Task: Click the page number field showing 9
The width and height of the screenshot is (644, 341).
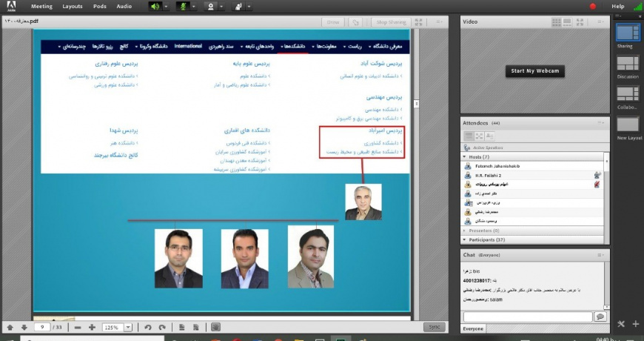Action: tap(42, 328)
